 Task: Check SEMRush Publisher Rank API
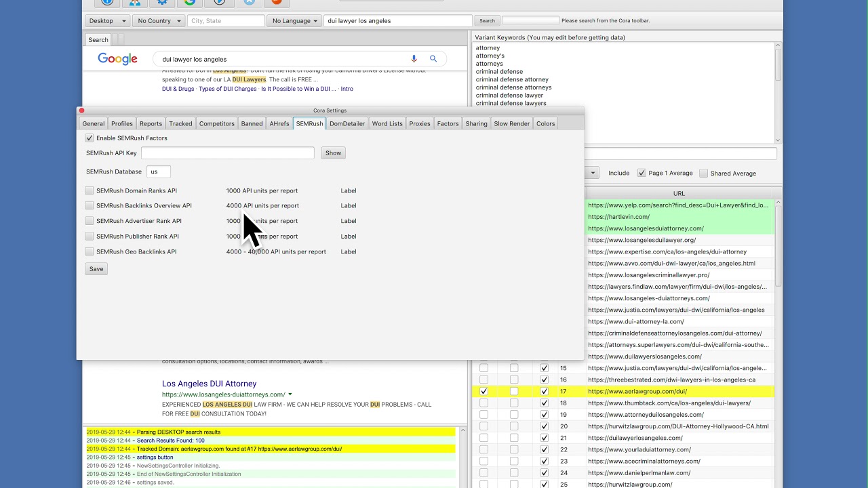tap(90, 237)
